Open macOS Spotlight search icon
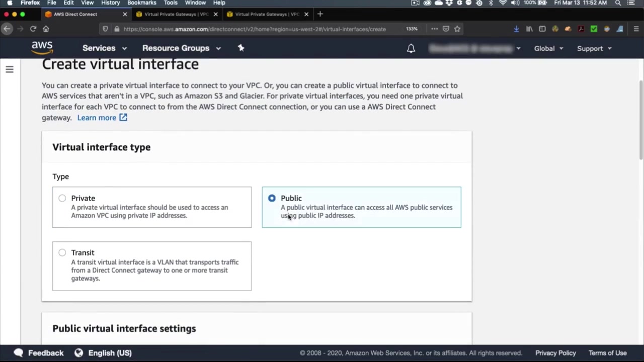 click(x=618, y=3)
